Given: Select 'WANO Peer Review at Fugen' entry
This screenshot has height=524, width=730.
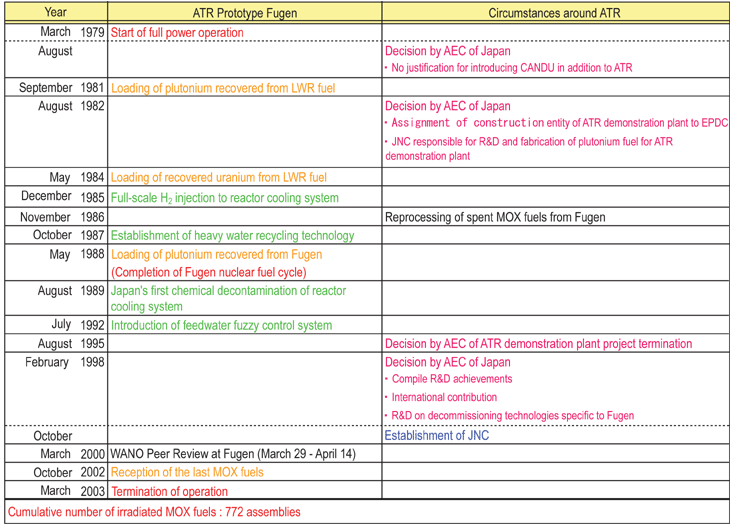Looking at the screenshot, I should (x=233, y=454).
